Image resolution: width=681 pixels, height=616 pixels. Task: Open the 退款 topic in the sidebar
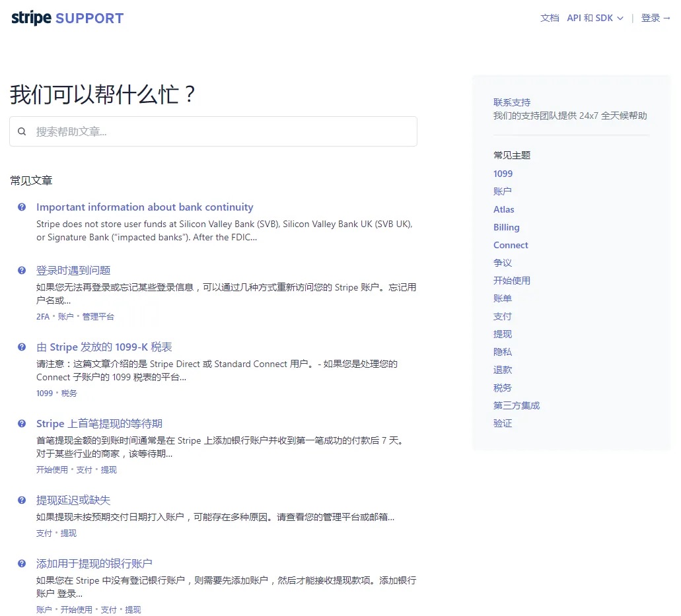pyautogui.click(x=502, y=370)
